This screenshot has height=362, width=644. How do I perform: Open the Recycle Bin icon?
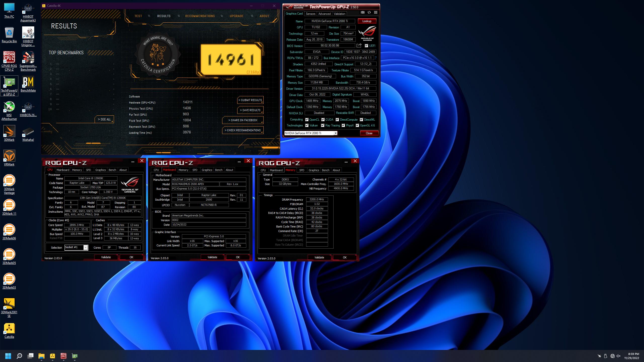coord(9,35)
